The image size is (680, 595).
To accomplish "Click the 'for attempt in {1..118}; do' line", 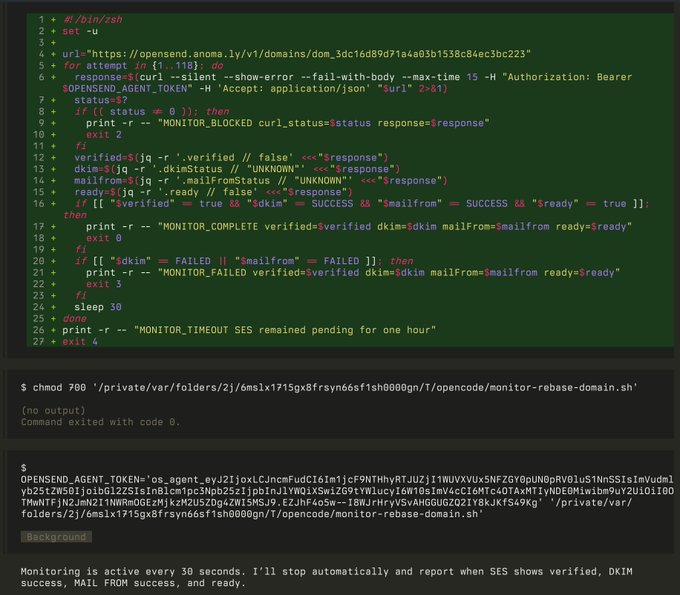I will tap(143, 65).
